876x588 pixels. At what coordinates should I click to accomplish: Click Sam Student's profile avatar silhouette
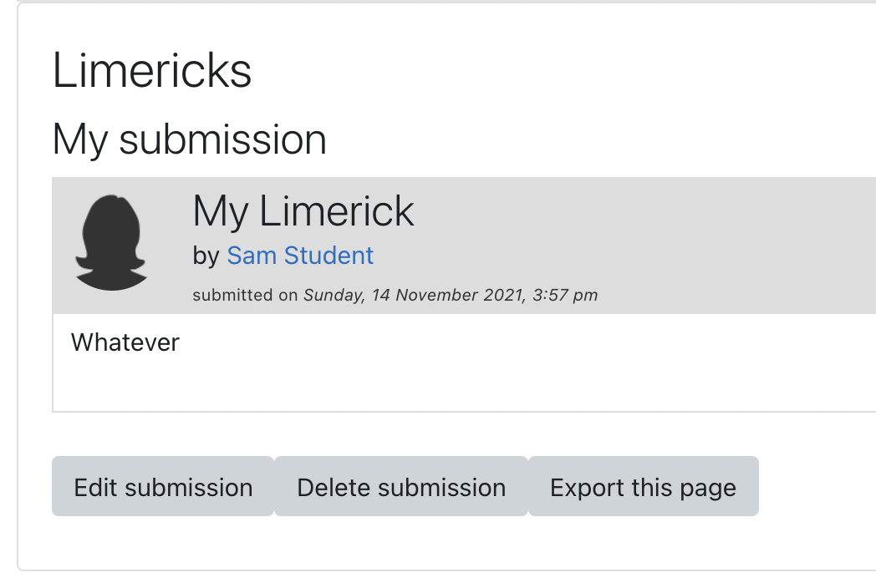point(111,242)
